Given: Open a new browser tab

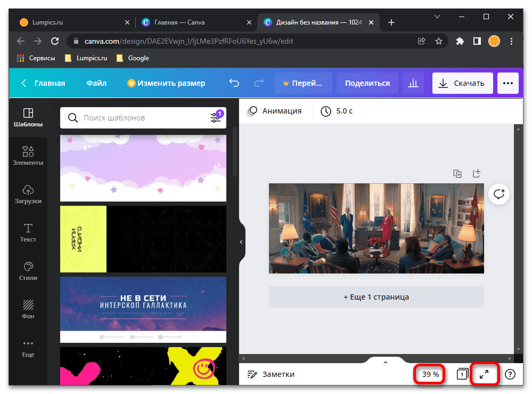Looking at the screenshot, I should click(x=391, y=22).
